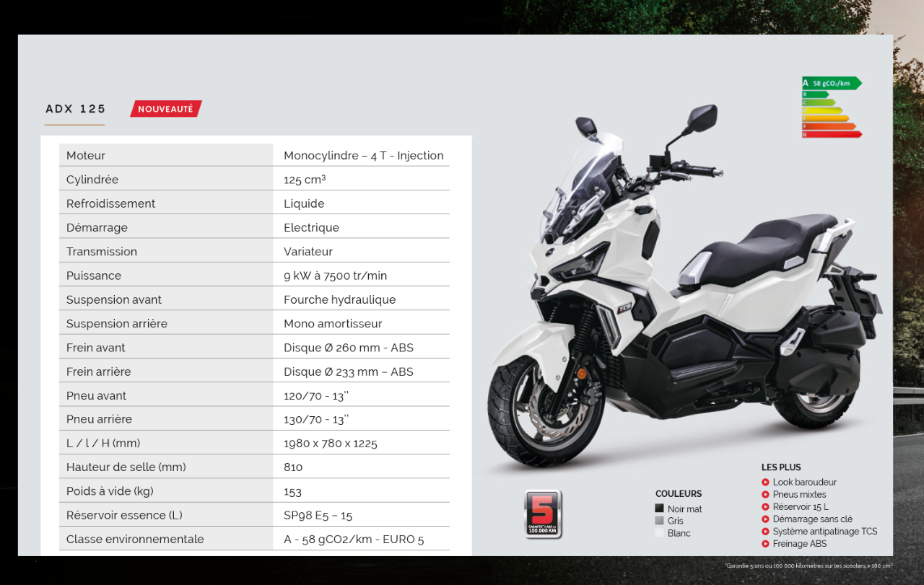Image resolution: width=924 pixels, height=585 pixels.
Task: Click the value Monocylindre – 4 T - Injection
Action: pyautogui.click(x=364, y=156)
